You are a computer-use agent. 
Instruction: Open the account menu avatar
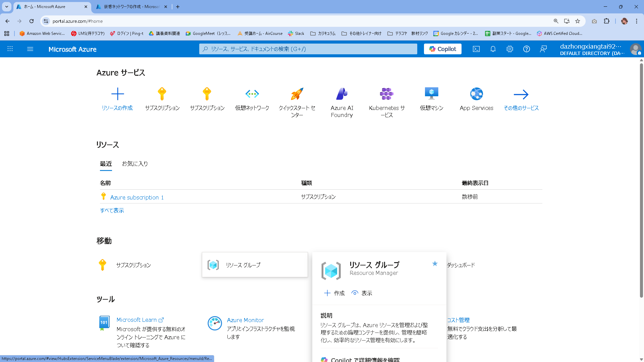635,49
